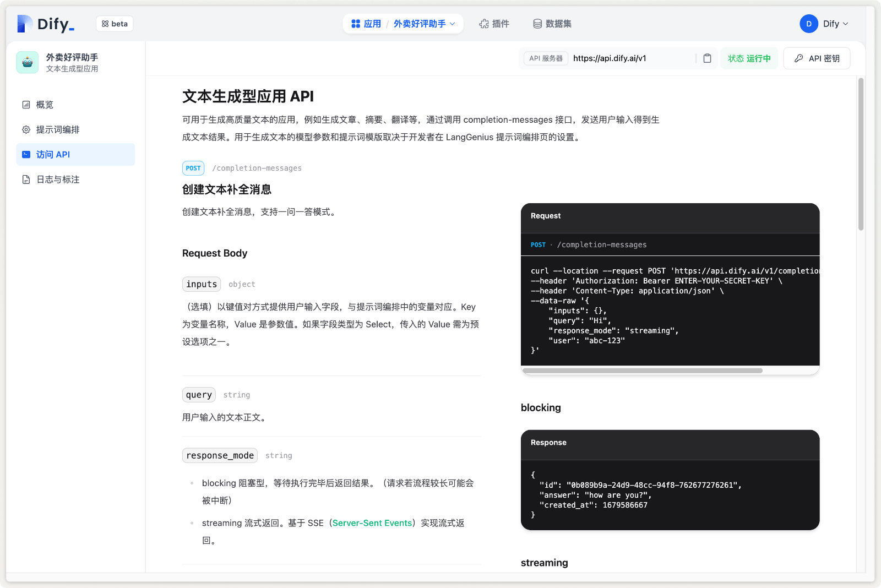Image resolution: width=881 pixels, height=588 pixels.
Task: Click the 提示词编排 gear icon
Action: 26,129
